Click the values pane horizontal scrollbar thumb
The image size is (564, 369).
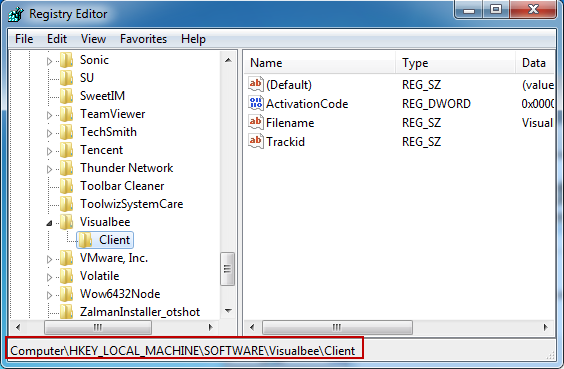pos(337,327)
